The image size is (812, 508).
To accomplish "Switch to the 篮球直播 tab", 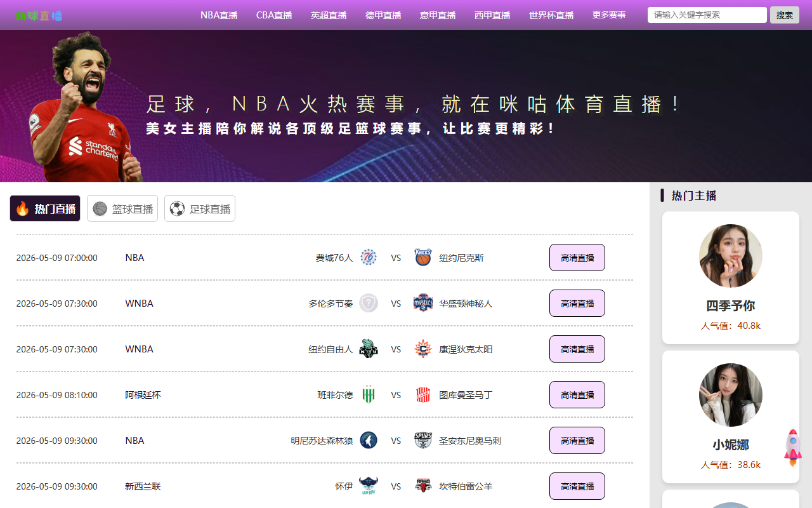I will (122, 208).
